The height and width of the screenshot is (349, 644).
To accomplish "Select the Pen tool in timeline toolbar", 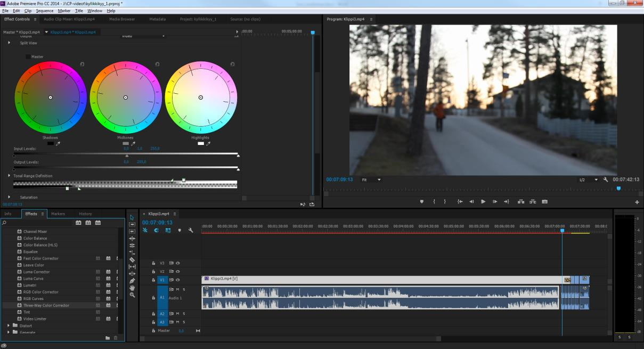I will pos(133,280).
